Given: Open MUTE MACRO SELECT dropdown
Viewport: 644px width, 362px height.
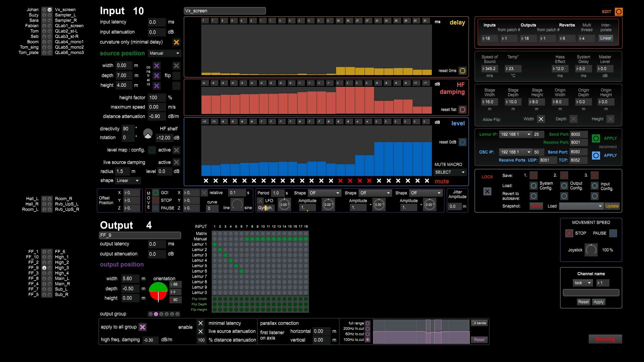Looking at the screenshot, I should tap(450, 172).
